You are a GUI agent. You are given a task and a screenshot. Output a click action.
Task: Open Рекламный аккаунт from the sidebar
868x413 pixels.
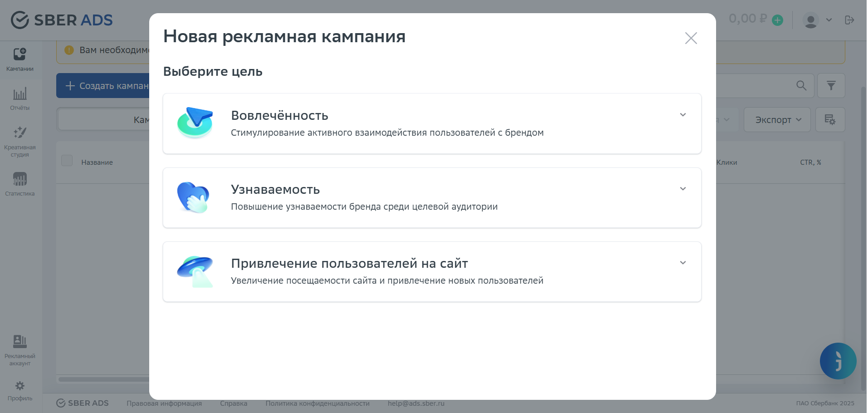[19, 341]
